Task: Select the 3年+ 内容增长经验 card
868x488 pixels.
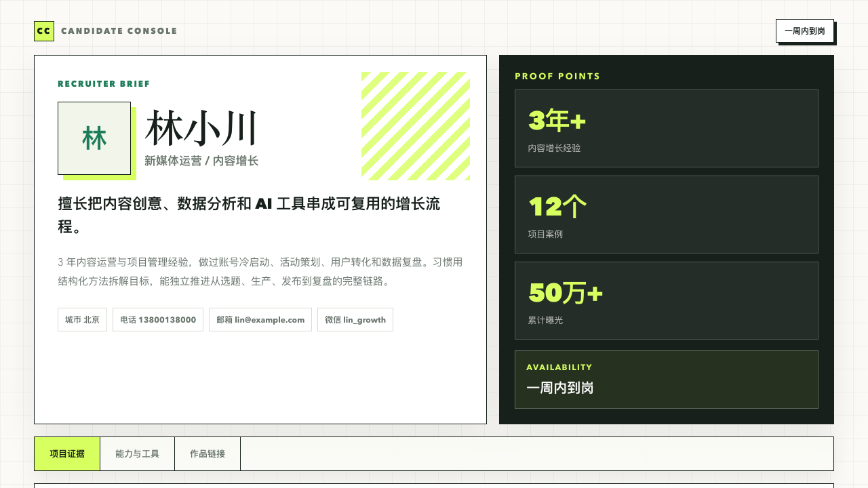Action: (667, 128)
